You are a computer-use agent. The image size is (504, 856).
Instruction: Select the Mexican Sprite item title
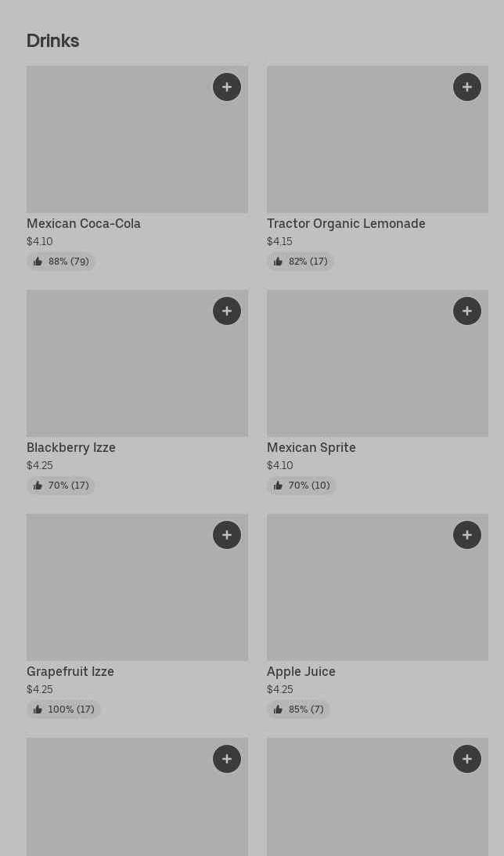point(311,448)
